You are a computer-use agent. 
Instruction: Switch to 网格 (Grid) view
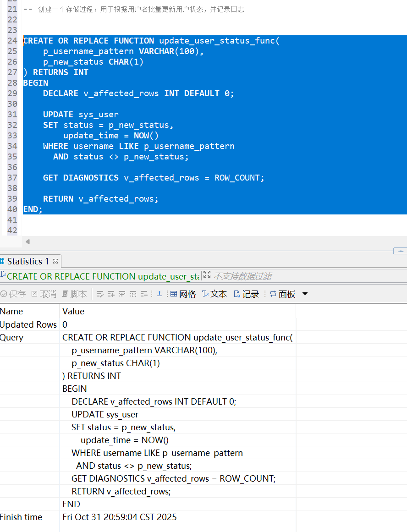tap(183, 294)
